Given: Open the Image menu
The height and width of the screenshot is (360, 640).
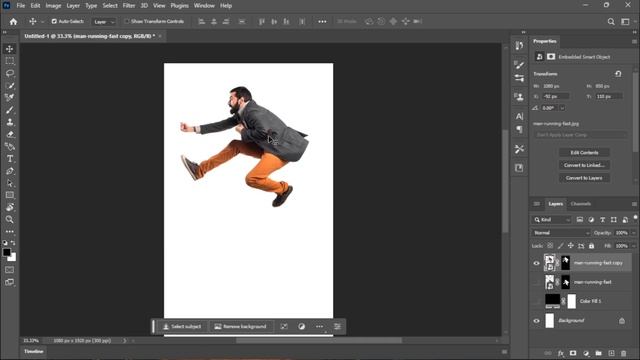Looking at the screenshot, I should tap(53, 6).
